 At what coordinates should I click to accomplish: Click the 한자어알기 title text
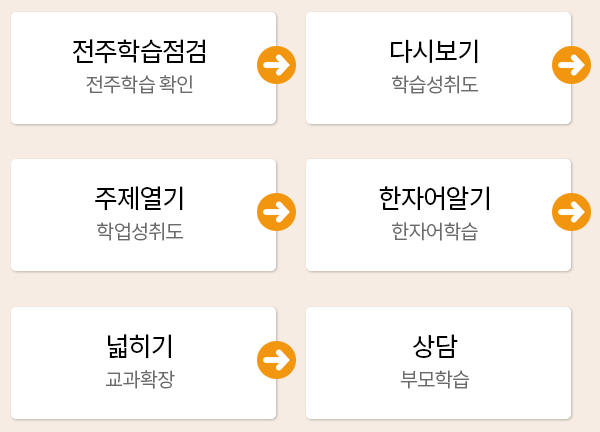click(435, 198)
